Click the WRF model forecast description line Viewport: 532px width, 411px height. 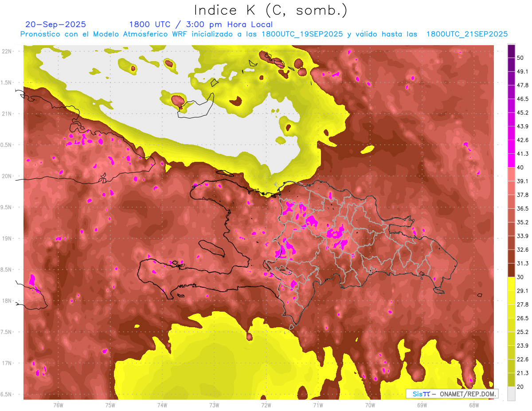[264, 34]
